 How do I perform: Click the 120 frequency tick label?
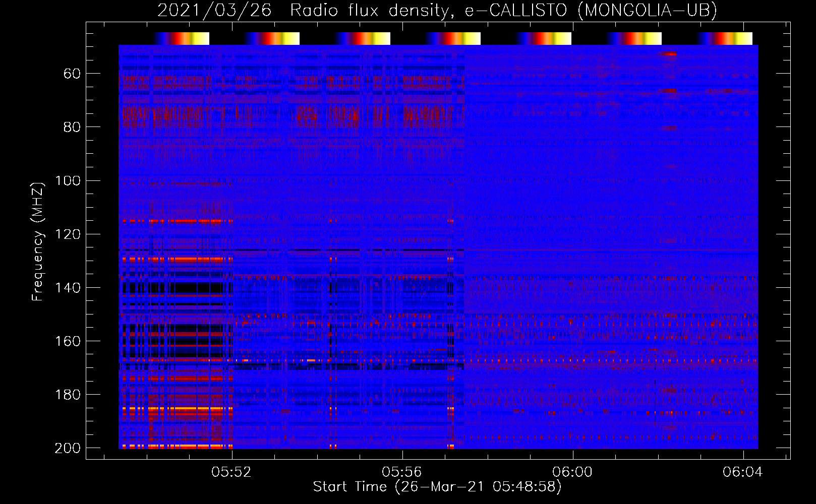click(x=68, y=234)
